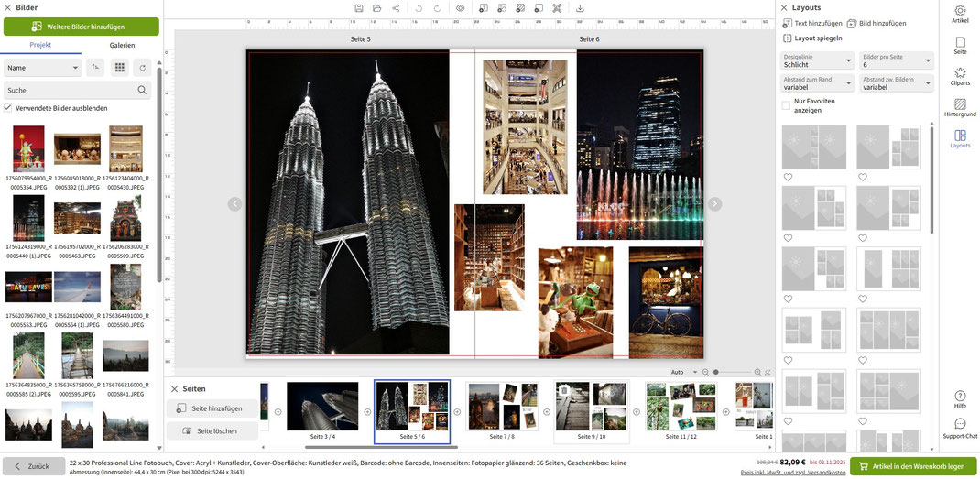Switch to the Galerien tab
This screenshot has height=479, width=980.
(x=122, y=45)
